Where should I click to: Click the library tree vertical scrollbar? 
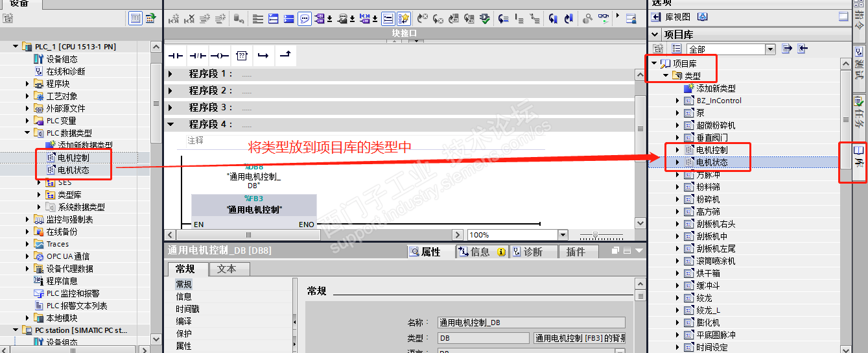click(x=845, y=119)
